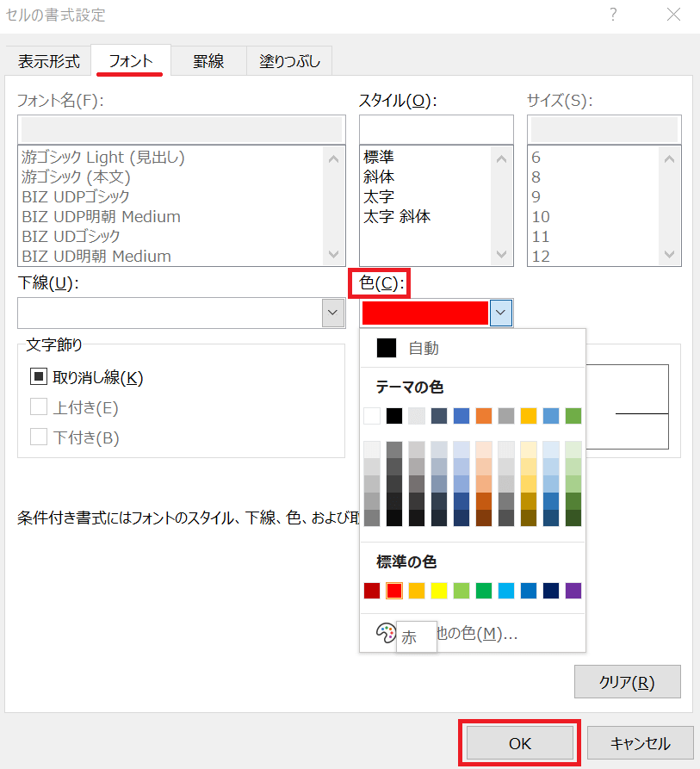This screenshot has height=769, width=700.
Task: Collapse the 色 color dropdown arrow
Action: click(501, 313)
